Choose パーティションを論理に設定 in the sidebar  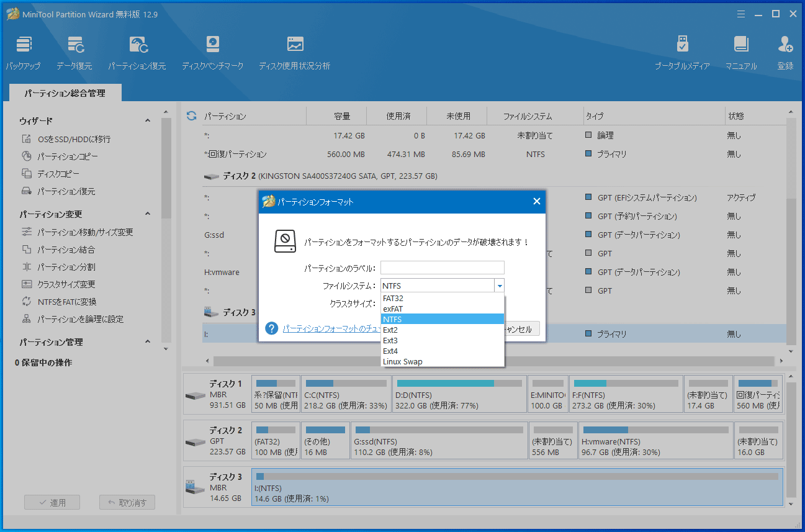pos(72,319)
